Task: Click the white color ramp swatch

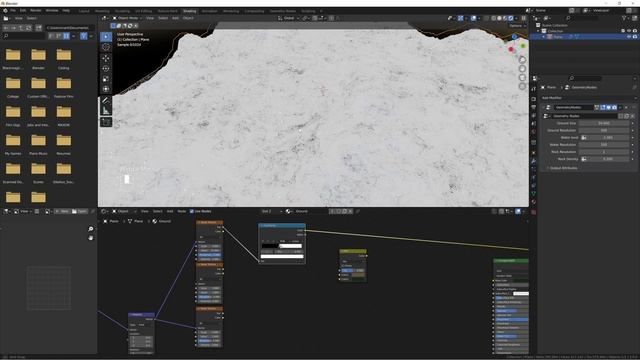Action: click(x=282, y=256)
